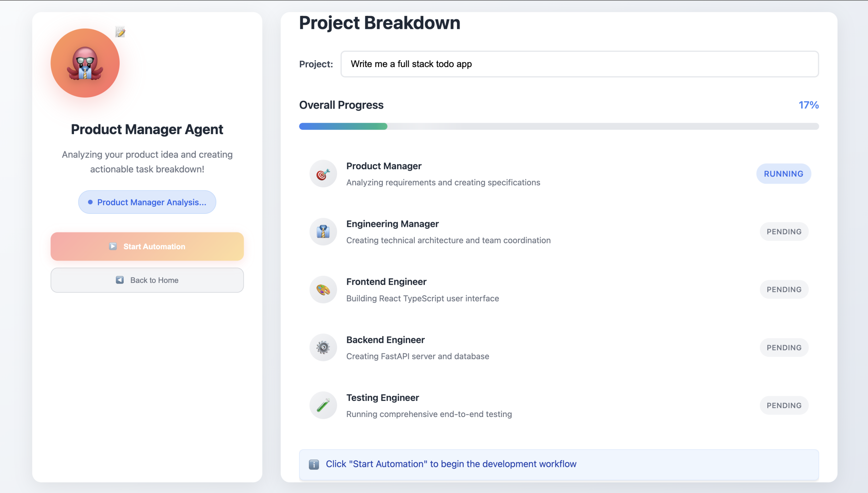Click the Frontend Engineer palette icon
Image resolution: width=868 pixels, height=493 pixels.
(x=323, y=290)
